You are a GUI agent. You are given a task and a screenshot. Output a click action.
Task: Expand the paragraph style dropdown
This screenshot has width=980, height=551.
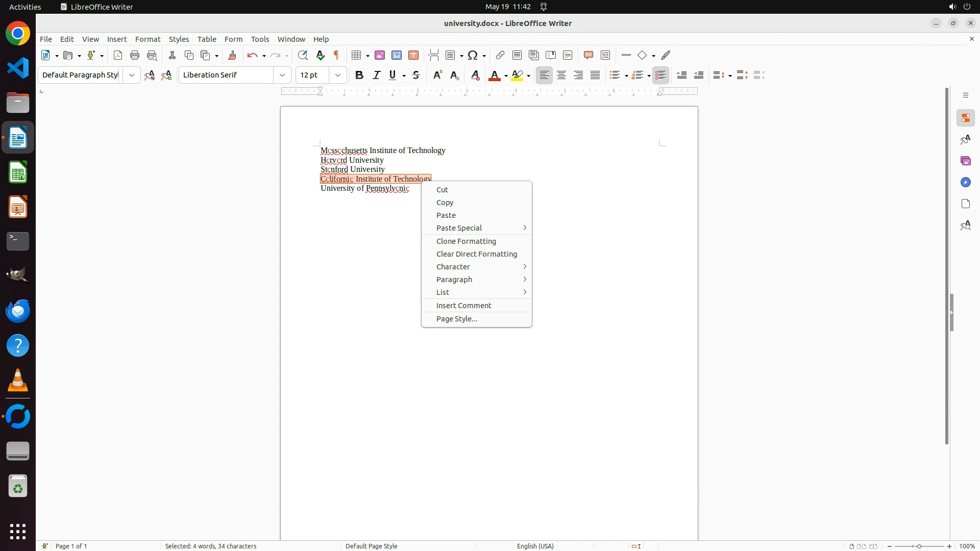(132, 75)
